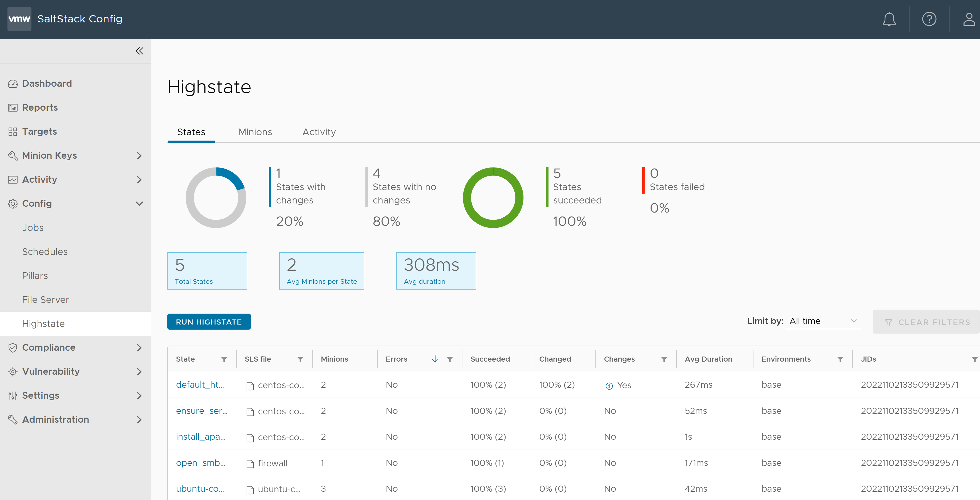Image resolution: width=980 pixels, height=500 pixels.
Task: Select the Limit by All time dropdown
Action: coord(821,321)
